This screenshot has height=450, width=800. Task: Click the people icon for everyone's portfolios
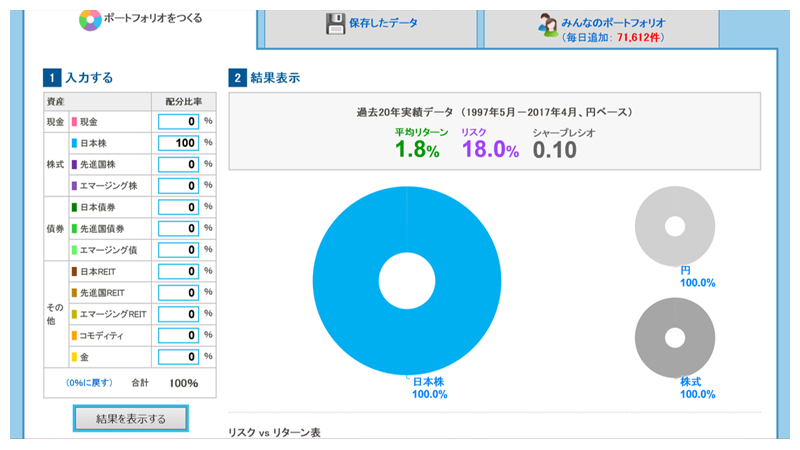[547, 25]
